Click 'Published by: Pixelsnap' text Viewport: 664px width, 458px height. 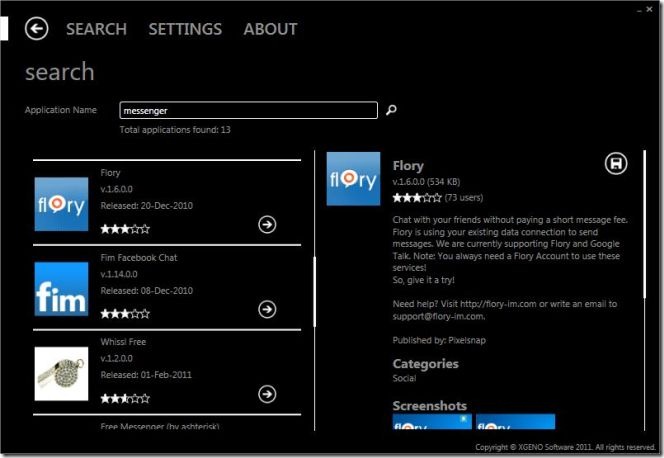coord(439,340)
